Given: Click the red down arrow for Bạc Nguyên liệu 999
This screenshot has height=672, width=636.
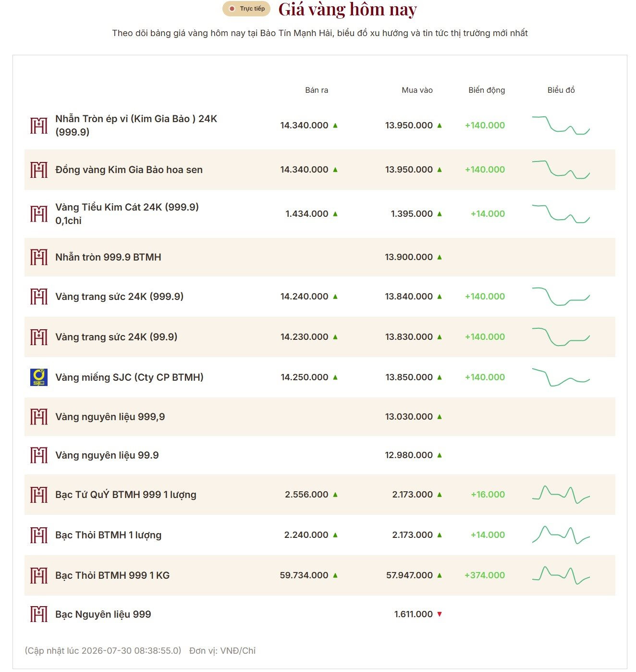Looking at the screenshot, I should tap(439, 614).
